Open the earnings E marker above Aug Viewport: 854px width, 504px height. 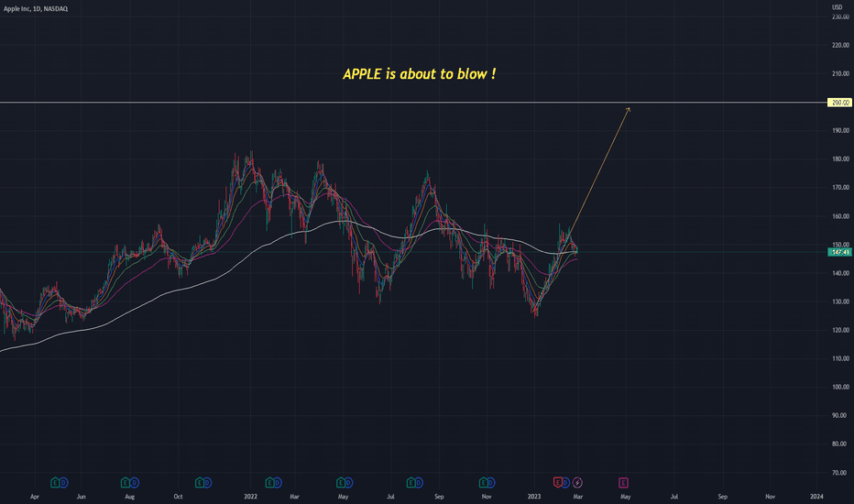click(x=126, y=482)
